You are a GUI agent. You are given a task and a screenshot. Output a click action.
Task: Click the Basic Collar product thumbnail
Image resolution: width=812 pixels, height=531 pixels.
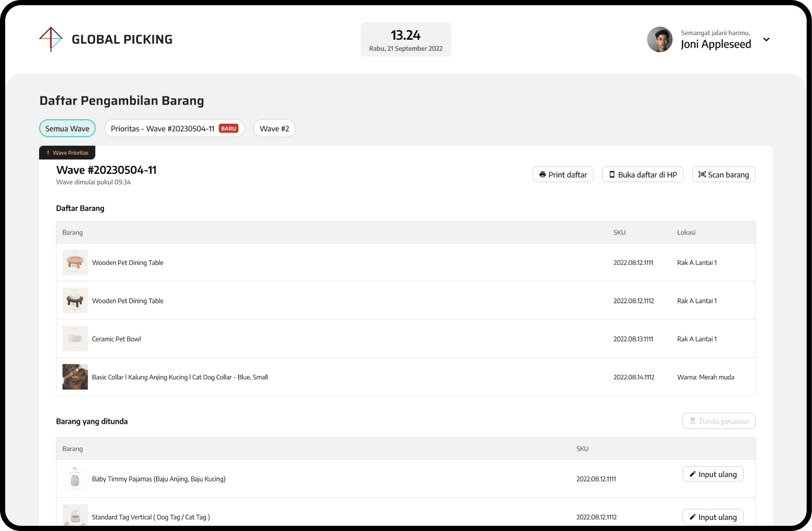coord(75,377)
